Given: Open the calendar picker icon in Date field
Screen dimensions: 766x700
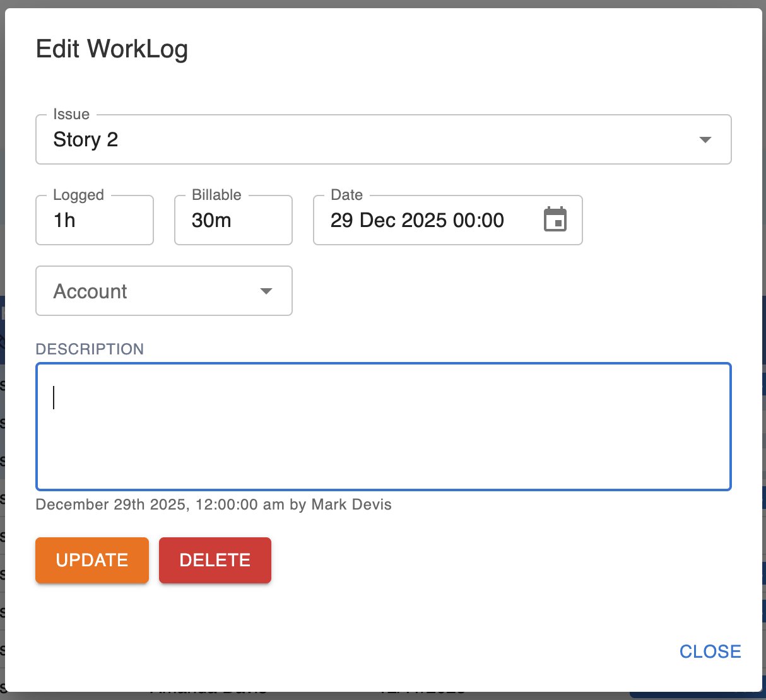Looking at the screenshot, I should coord(555,219).
